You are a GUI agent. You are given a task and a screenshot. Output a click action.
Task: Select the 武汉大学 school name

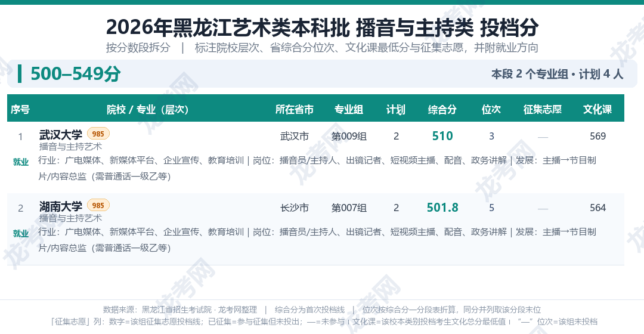click(61, 134)
